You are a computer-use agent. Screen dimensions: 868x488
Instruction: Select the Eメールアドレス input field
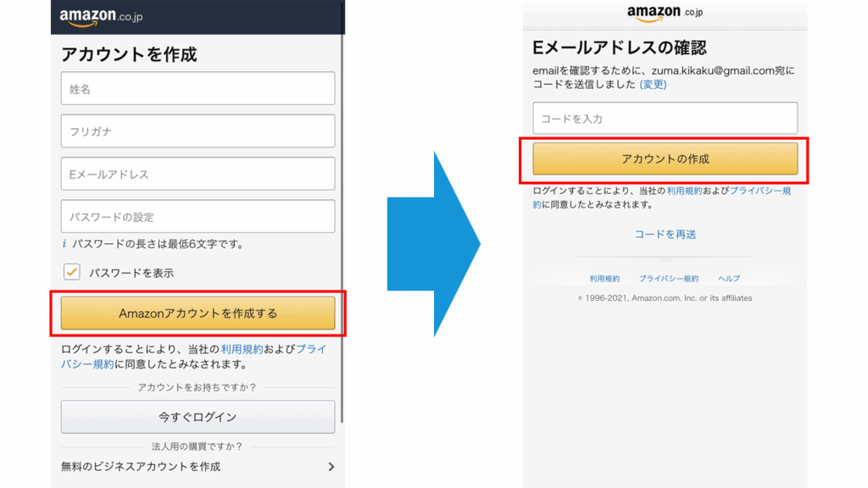click(198, 174)
